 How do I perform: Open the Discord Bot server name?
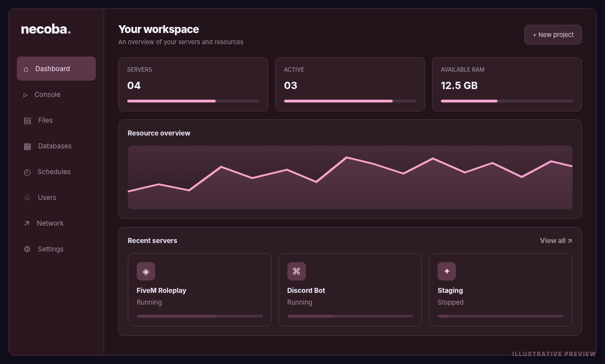[306, 290]
